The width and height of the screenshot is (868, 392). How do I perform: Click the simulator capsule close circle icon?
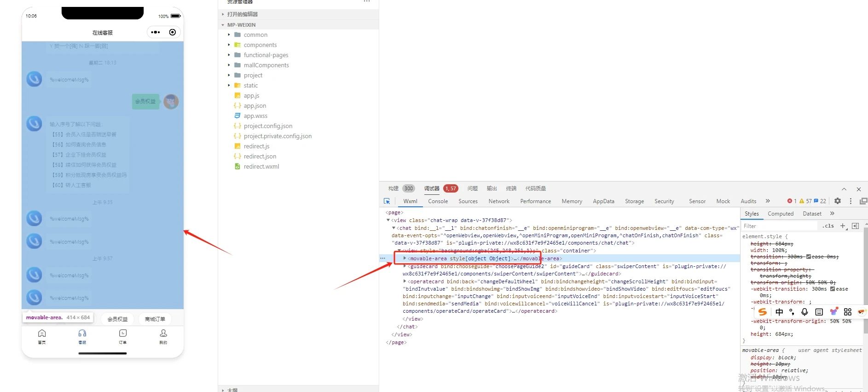tap(173, 32)
